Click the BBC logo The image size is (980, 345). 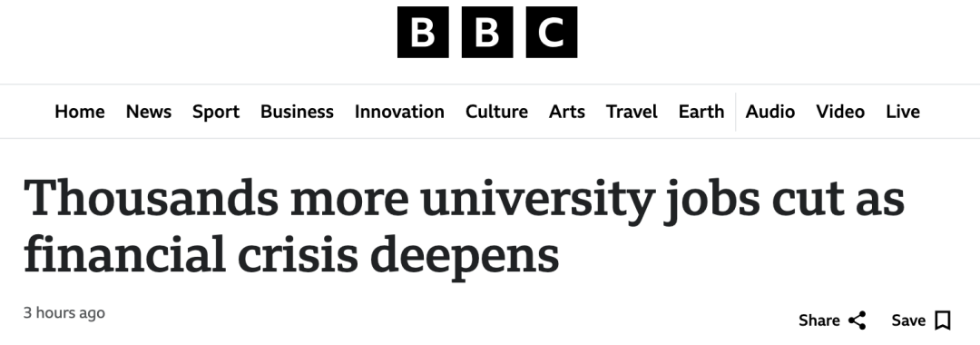point(487,32)
